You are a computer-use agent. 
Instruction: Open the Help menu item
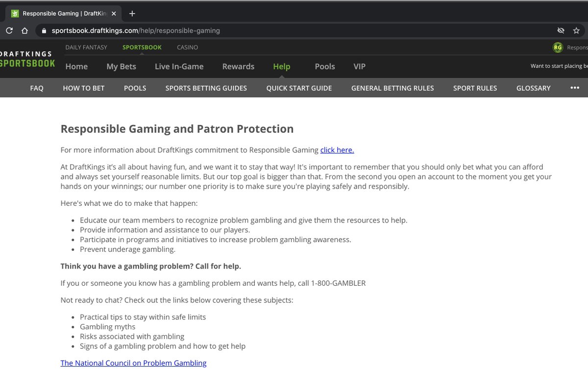pos(281,66)
